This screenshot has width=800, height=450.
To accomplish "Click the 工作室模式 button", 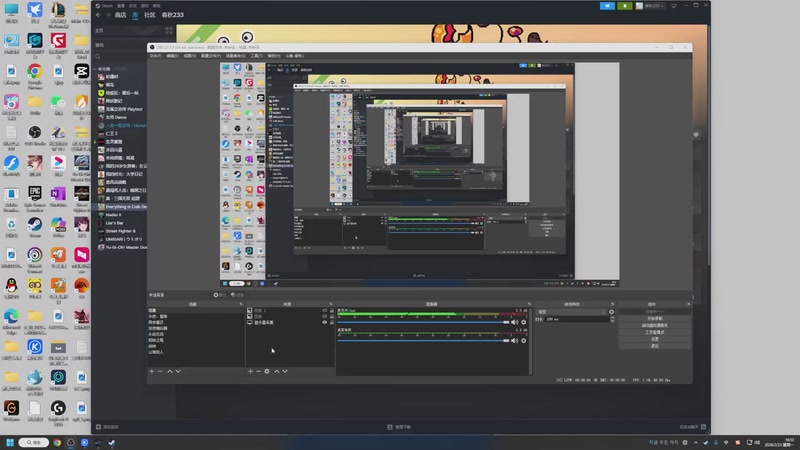I will point(655,332).
